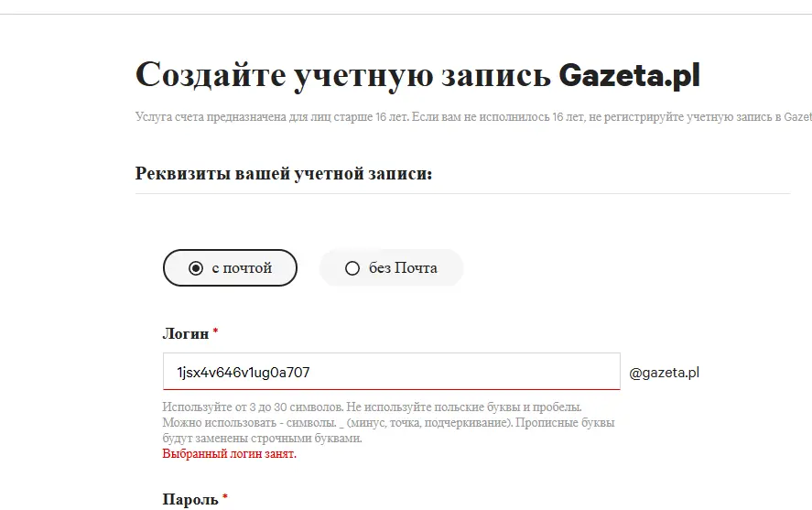This screenshot has width=812, height=510.
Task: Click the "Создайте учетную запись Gazeta.pl" title
Action: pos(417,76)
